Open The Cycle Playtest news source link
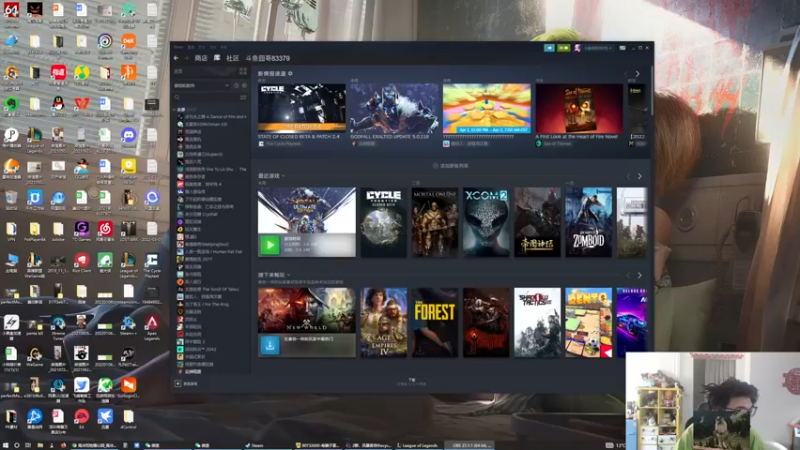800x450 pixels. (x=280, y=144)
